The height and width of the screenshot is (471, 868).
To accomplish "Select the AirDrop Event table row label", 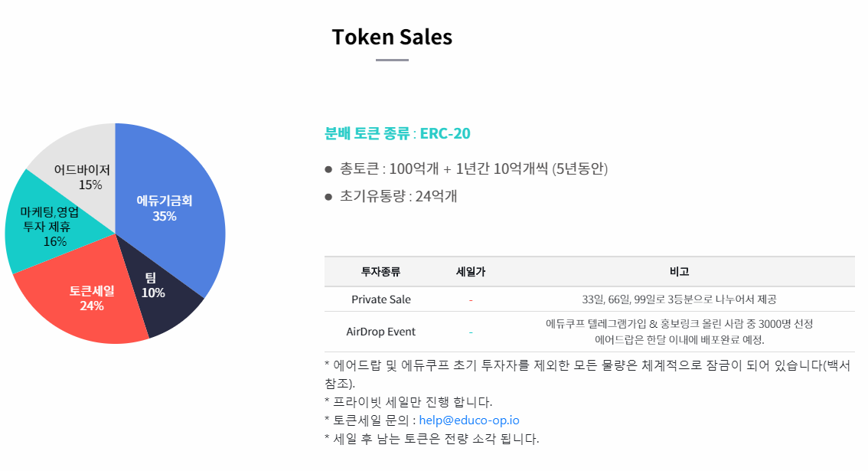I will click(381, 332).
